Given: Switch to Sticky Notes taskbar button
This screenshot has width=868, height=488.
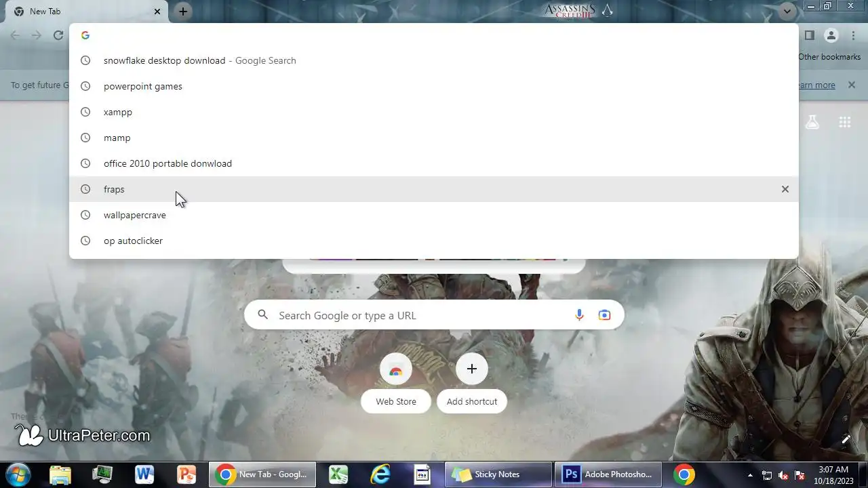Looking at the screenshot, I should point(498,474).
